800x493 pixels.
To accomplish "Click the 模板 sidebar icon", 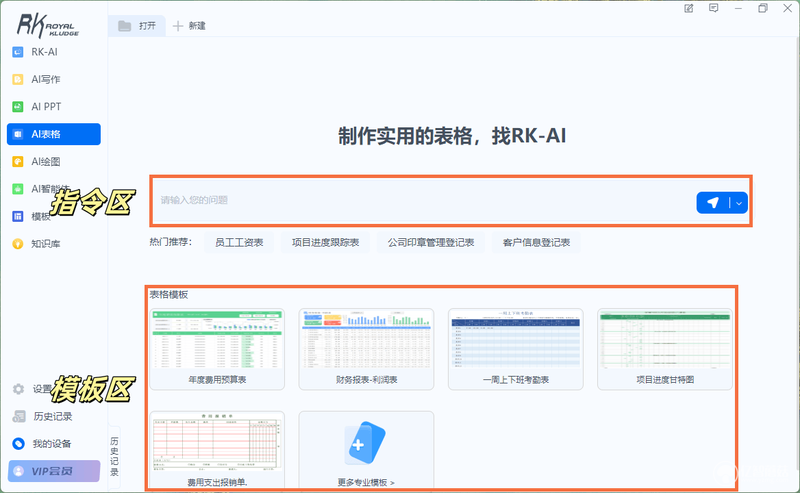I will 18,216.
